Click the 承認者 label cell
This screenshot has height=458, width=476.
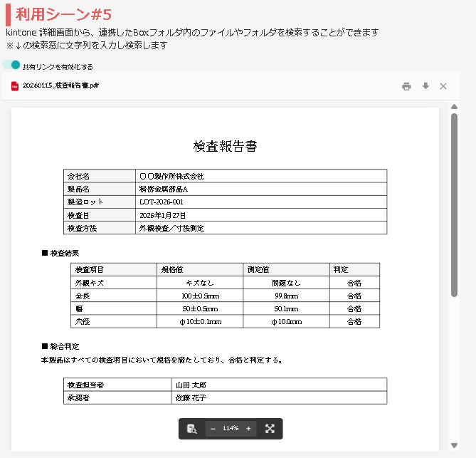[117, 397]
